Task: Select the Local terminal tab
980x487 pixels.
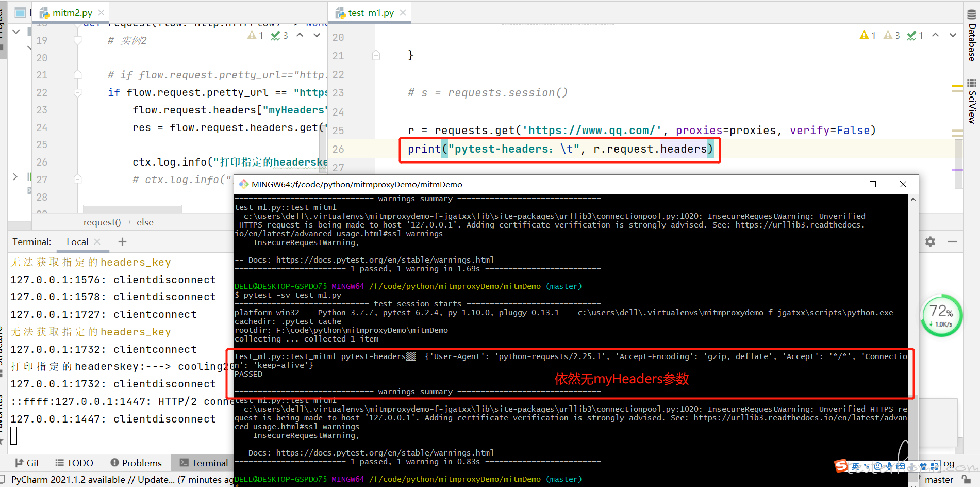Action: (x=77, y=241)
